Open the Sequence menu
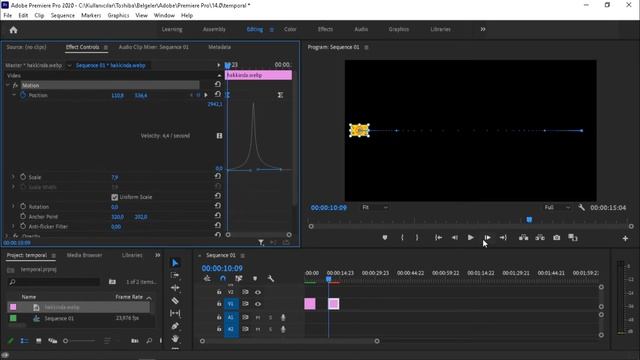The image size is (640, 360). pos(62,15)
